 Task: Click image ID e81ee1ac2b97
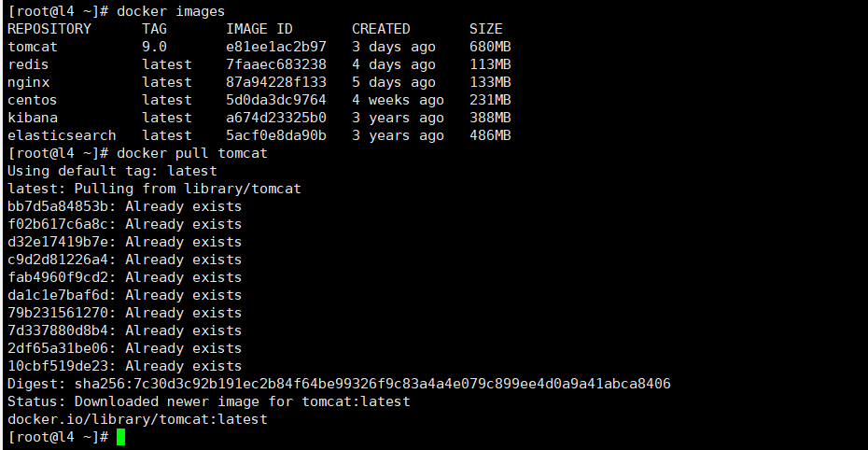point(276,47)
